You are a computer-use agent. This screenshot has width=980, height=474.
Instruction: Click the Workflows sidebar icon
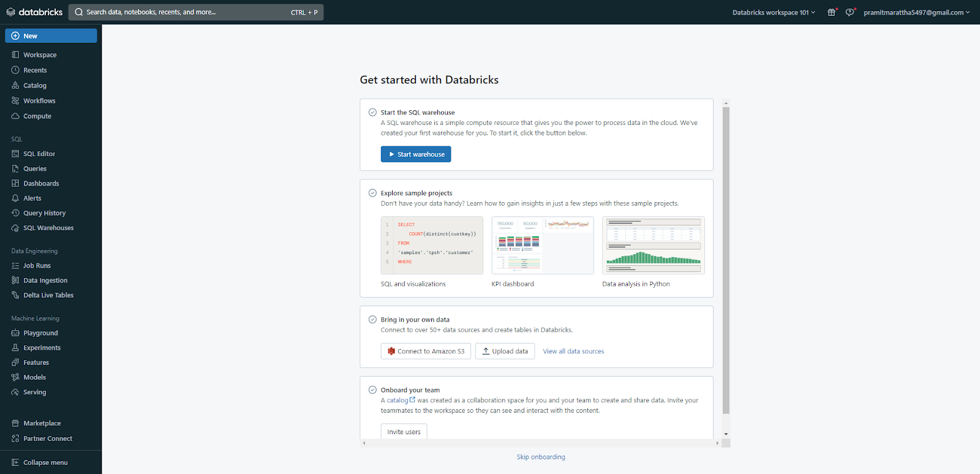(15, 100)
